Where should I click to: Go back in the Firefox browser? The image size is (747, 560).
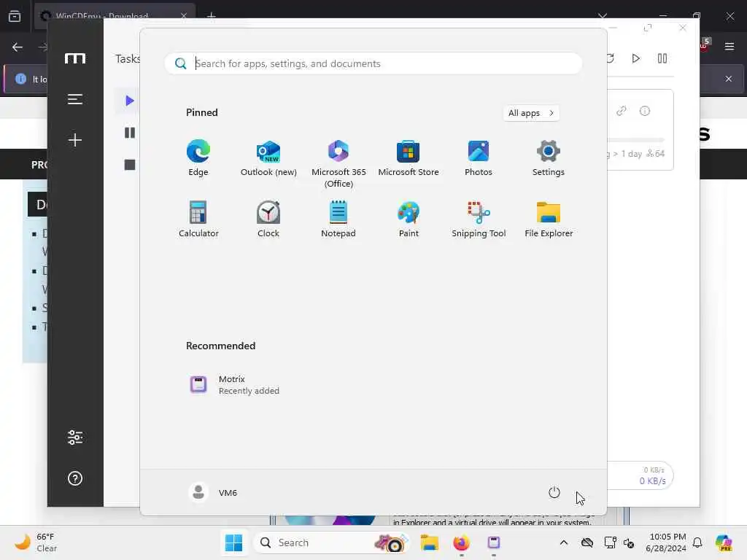pyautogui.click(x=18, y=47)
